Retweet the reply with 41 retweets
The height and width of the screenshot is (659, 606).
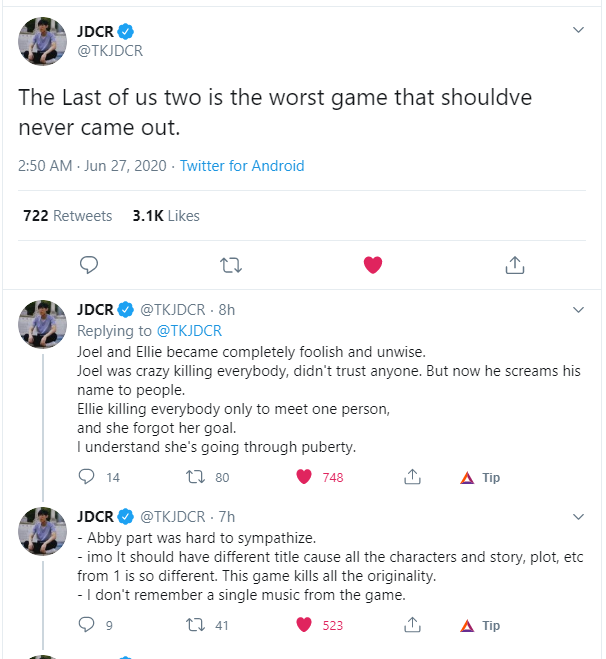click(x=195, y=625)
